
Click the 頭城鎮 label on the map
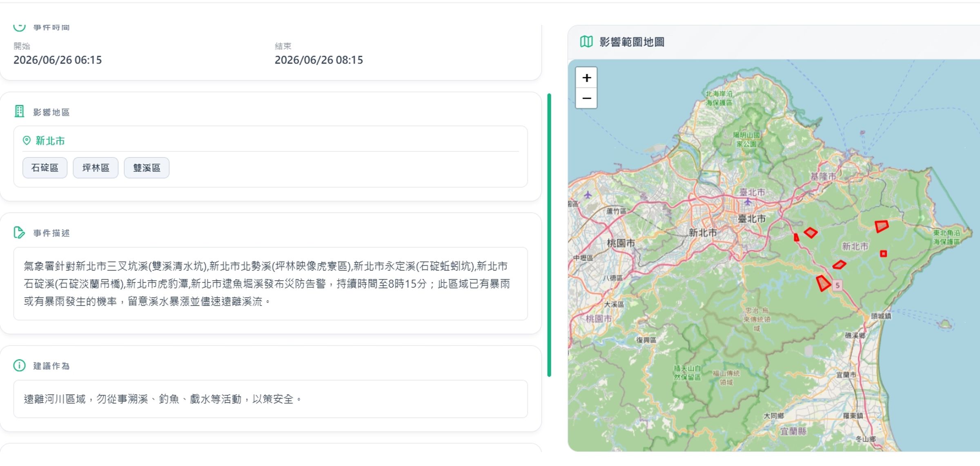(881, 316)
